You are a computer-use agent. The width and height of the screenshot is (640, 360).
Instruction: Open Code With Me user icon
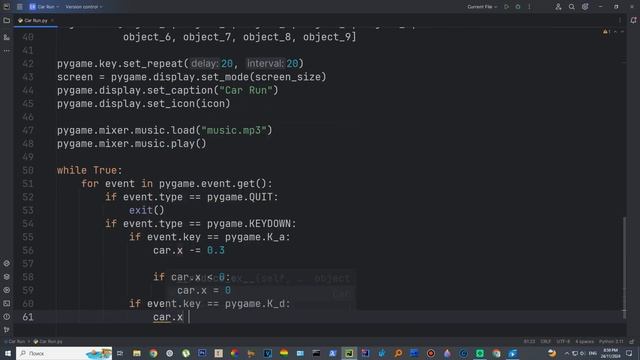[558, 7]
